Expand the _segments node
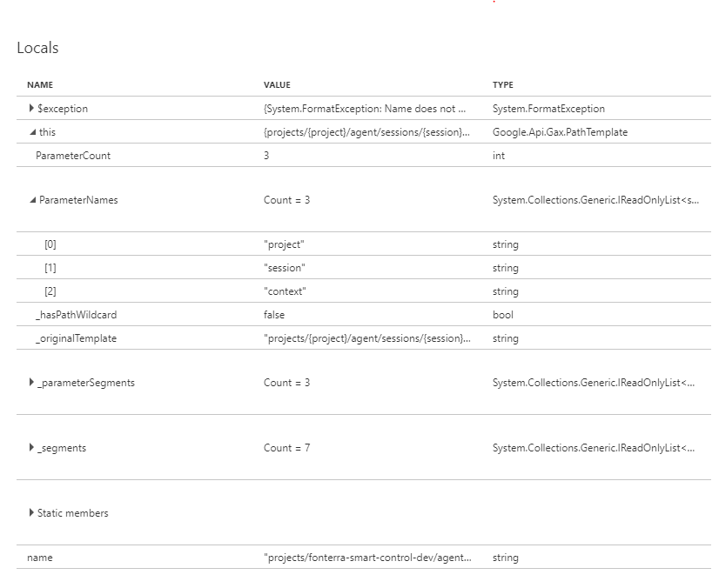Screen dimensions: 719x588 point(31,447)
